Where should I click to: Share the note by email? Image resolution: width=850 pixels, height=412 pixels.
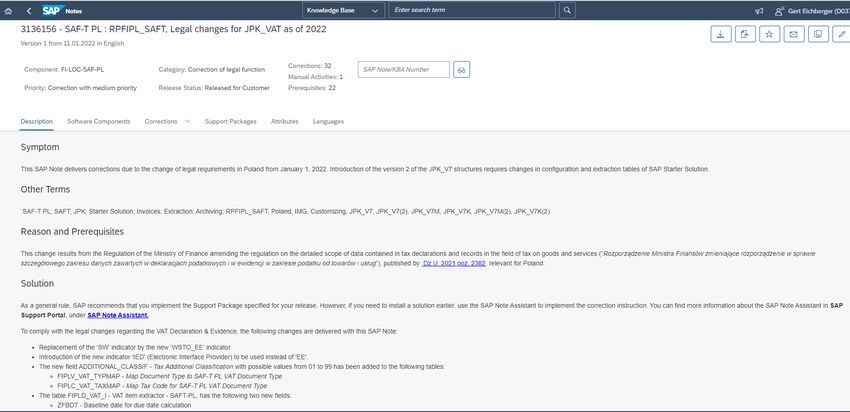pyautogui.click(x=794, y=34)
